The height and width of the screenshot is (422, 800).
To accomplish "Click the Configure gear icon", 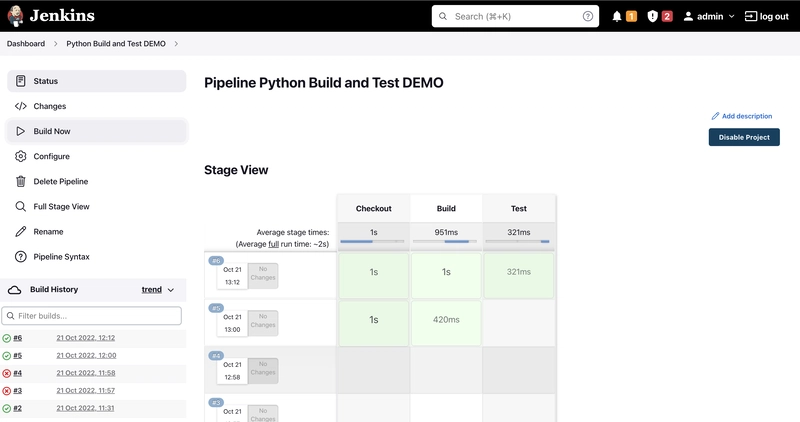I will [x=21, y=156].
